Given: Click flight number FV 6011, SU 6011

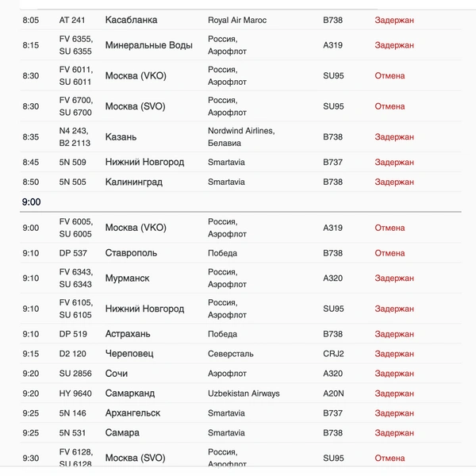Looking at the screenshot, I should point(76,75).
